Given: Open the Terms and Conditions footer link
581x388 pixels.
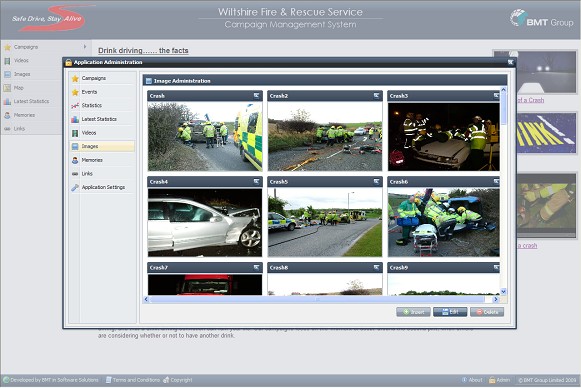Looking at the screenshot, I should tap(133, 380).
